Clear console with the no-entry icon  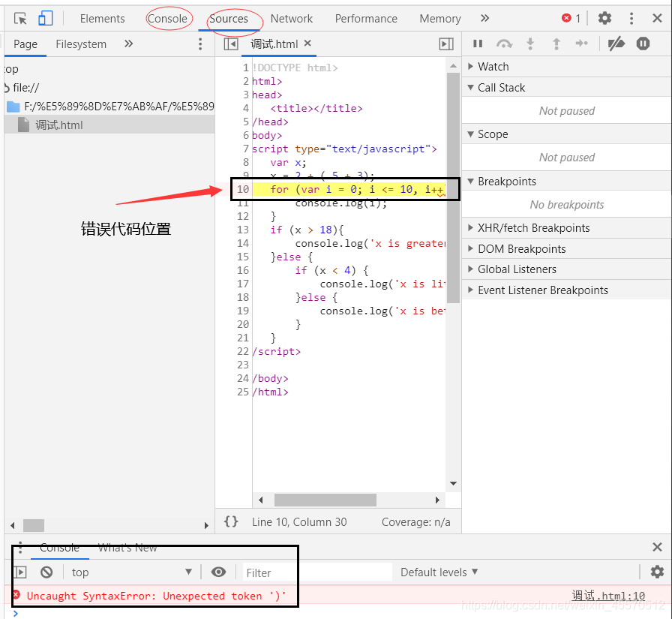(46, 572)
